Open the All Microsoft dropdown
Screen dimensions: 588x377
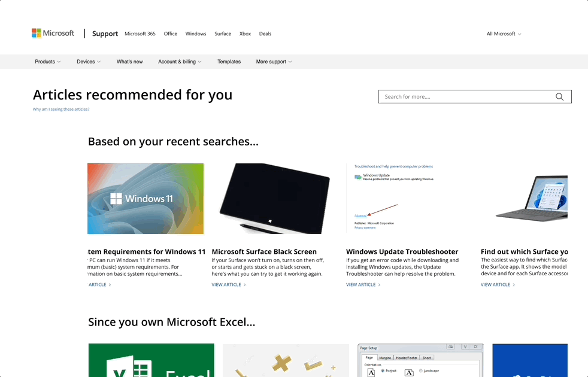pos(504,34)
